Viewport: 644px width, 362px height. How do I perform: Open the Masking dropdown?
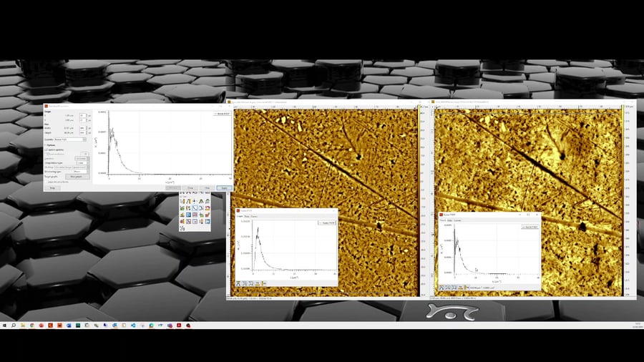pyautogui.click(x=72, y=167)
